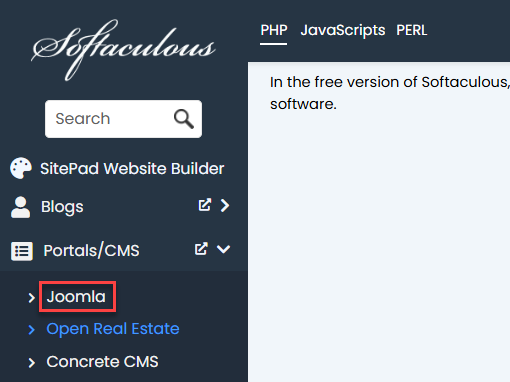Click the SitePad palette icon
This screenshot has width=510, height=382.
21,168
